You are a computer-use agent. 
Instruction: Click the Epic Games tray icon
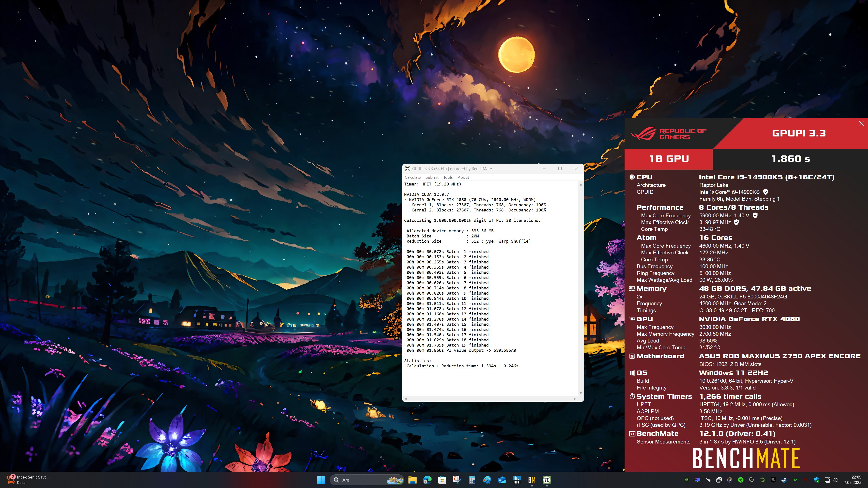coord(773,480)
